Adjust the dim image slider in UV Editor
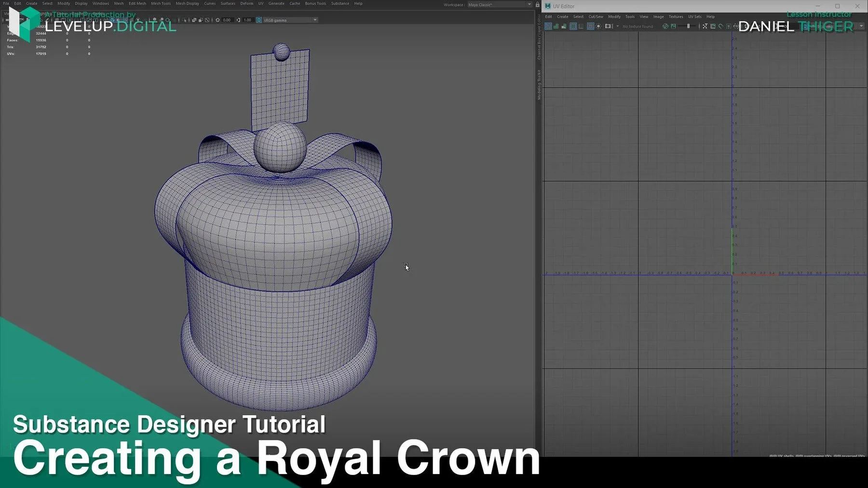 point(688,26)
